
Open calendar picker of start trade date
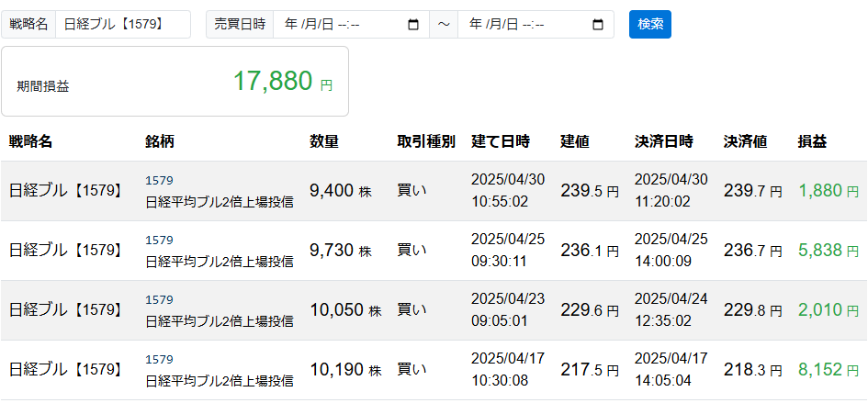tap(413, 25)
